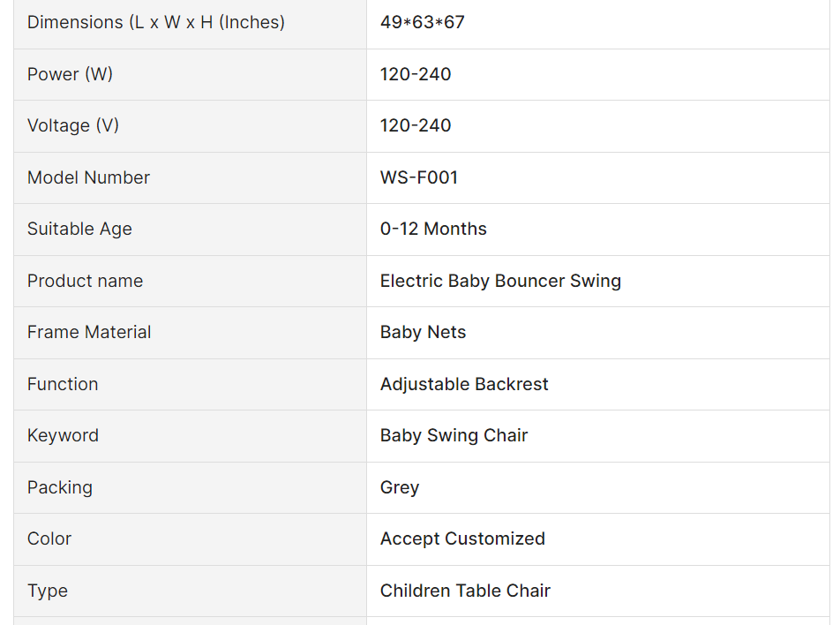The height and width of the screenshot is (625, 840).
Task: Select the 0-12 Months value
Action: [x=433, y=229]
